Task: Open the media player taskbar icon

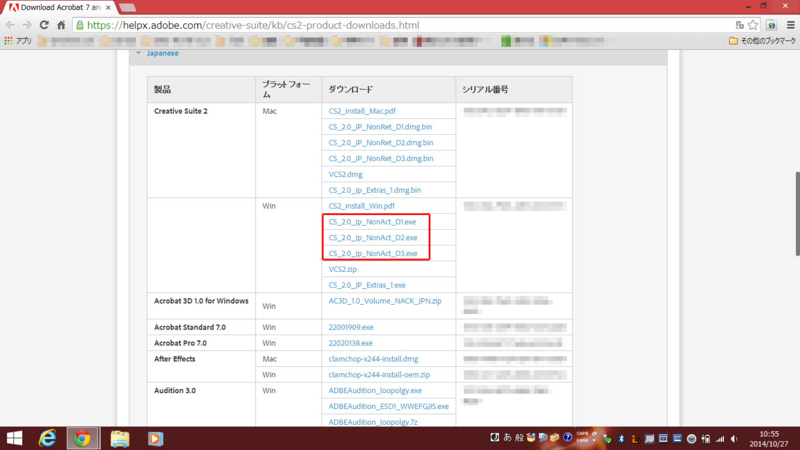Action: (x=156, y=438)
